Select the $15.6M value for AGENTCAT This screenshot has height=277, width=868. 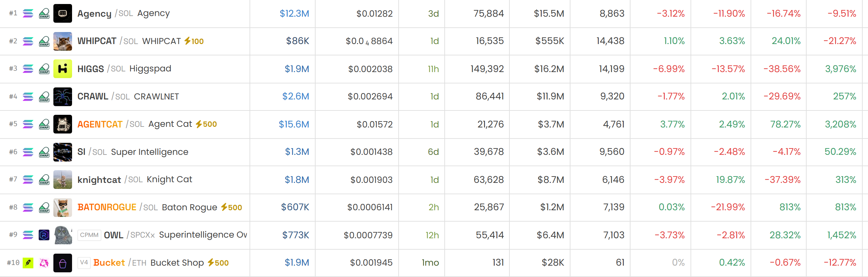294,124
